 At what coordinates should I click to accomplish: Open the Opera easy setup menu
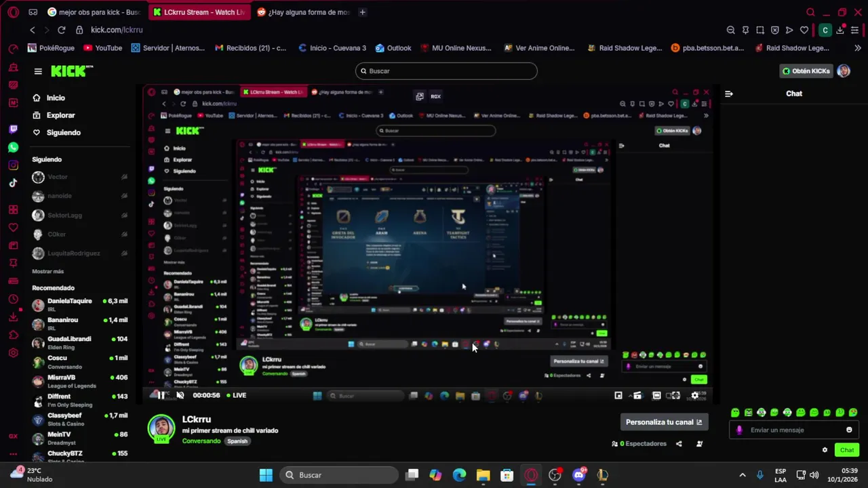854,30
